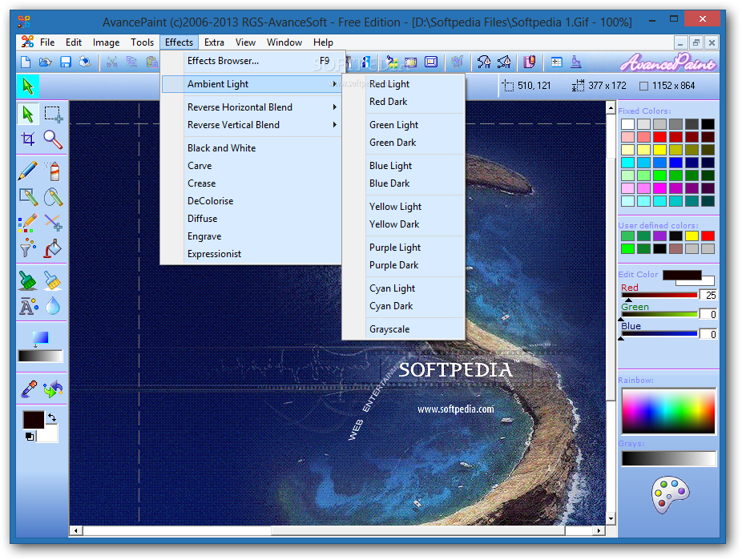Select the green brush tool
The height and width of the screenshot is (560, 742).
point(28,280)
